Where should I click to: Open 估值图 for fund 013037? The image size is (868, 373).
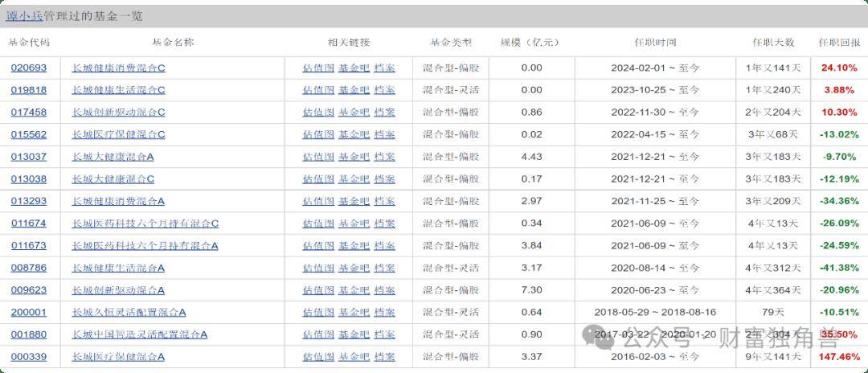[318, 157]
